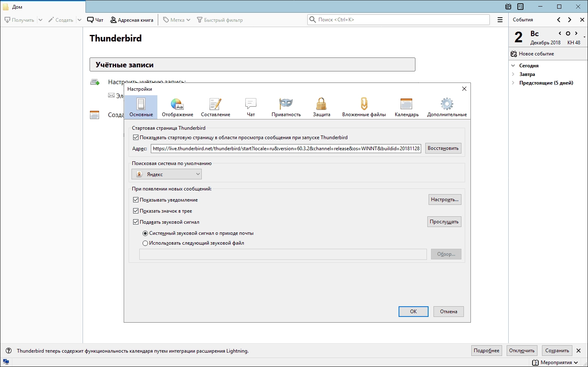Expand Предстоящие (5 дней) section
The height and width of the screenshot is (367, 588).
click(x=513, y=83)
